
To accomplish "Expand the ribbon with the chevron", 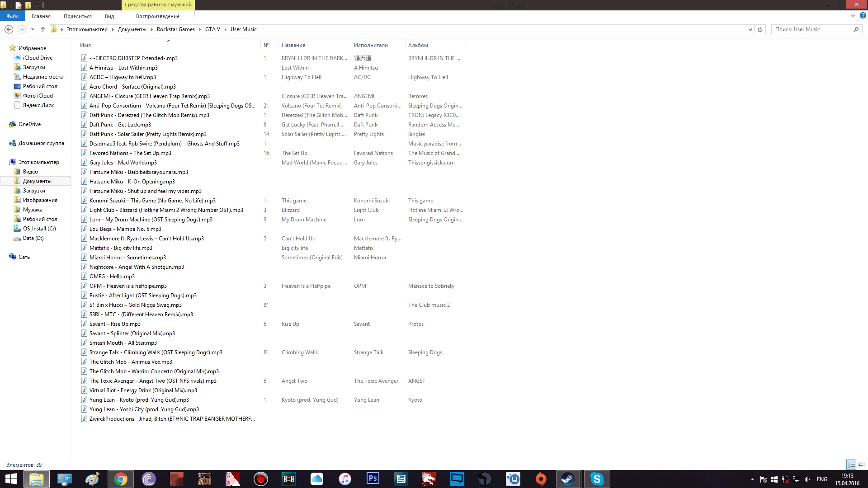I will tap(853, 16).
